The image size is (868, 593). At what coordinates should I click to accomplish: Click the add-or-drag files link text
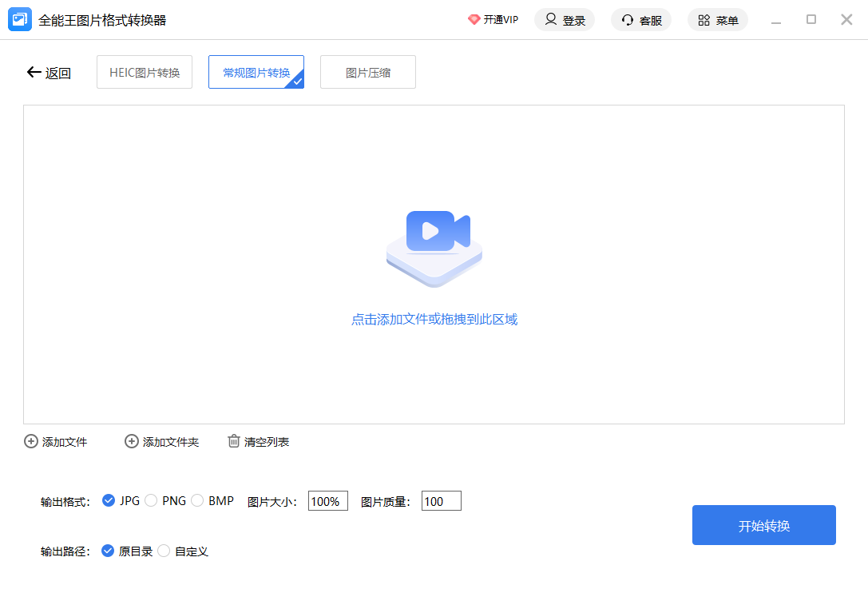pos(434,320)
